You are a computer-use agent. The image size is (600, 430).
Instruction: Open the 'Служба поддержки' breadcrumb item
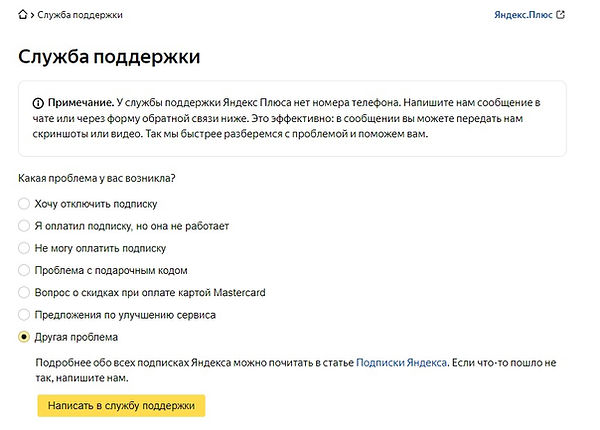pyautogui.click(x=83, y=16)
